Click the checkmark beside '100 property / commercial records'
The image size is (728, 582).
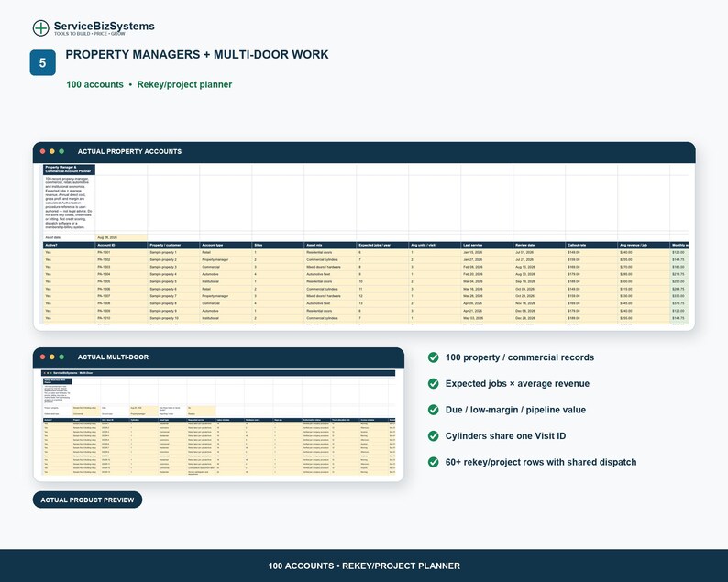click(x=433, y=357)
